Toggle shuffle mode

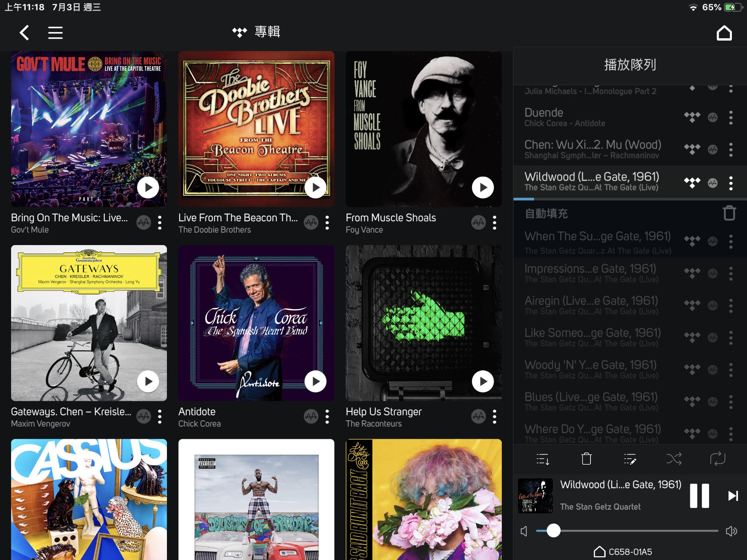674,459
